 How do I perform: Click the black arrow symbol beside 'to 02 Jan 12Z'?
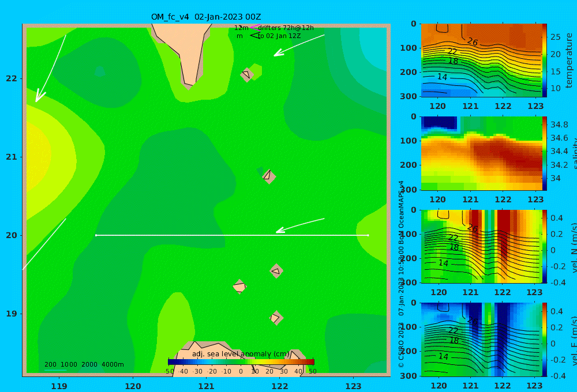pos(255,36)
